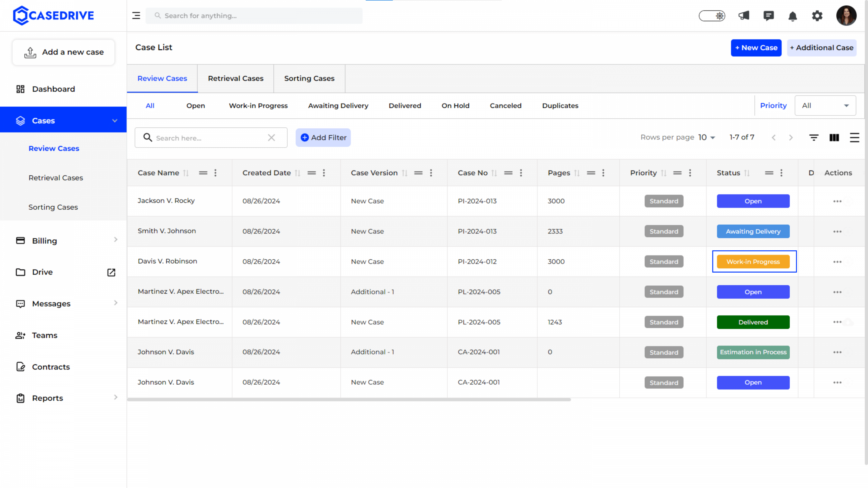Click Jackson V. Rocky case name
This screenshot has width=868, height=488.
point(166,201)
